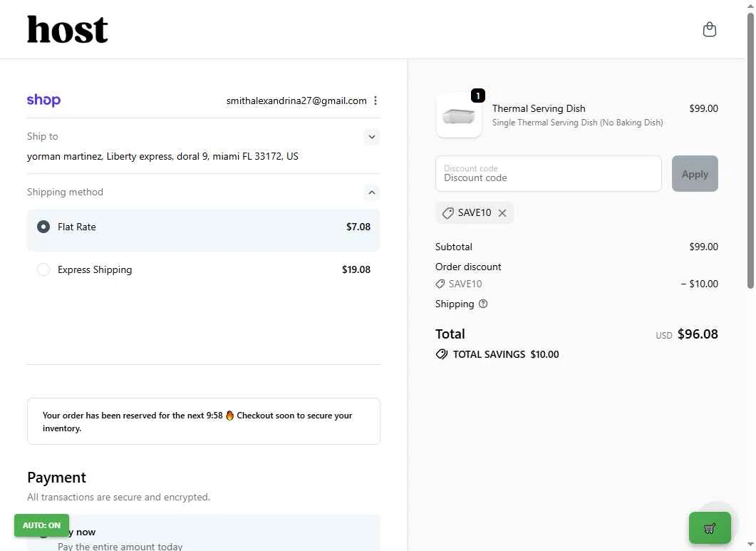Select Express Shipping option
The image size is (756, 551).
[204, 269]
